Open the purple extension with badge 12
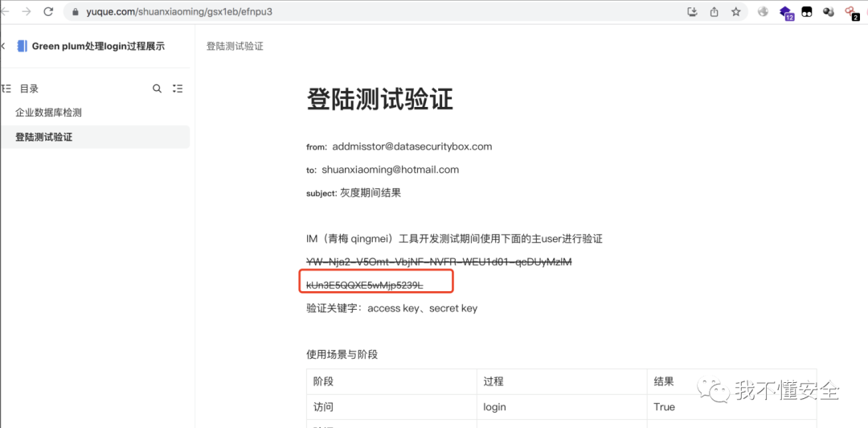The image size is (868, 428). [786, 12]
